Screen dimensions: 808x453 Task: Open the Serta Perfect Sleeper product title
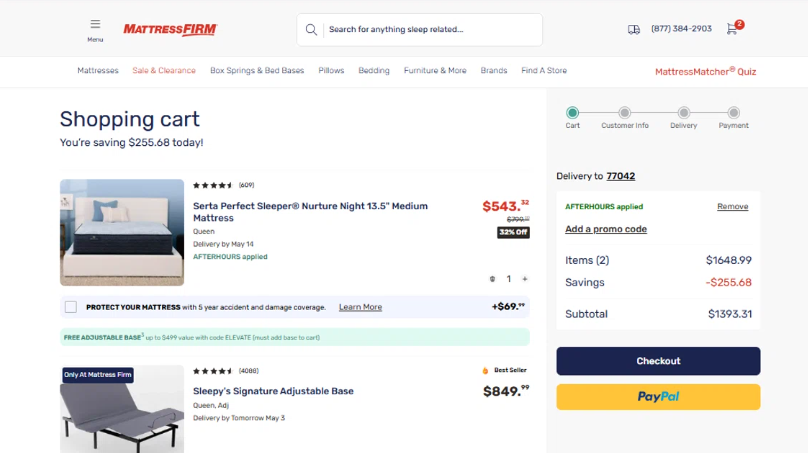[310, 212]
